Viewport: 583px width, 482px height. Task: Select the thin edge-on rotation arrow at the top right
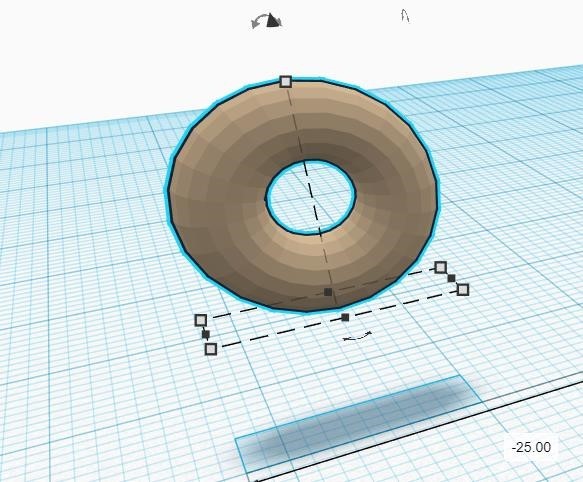pyautogui.click(x=405, y=16)
